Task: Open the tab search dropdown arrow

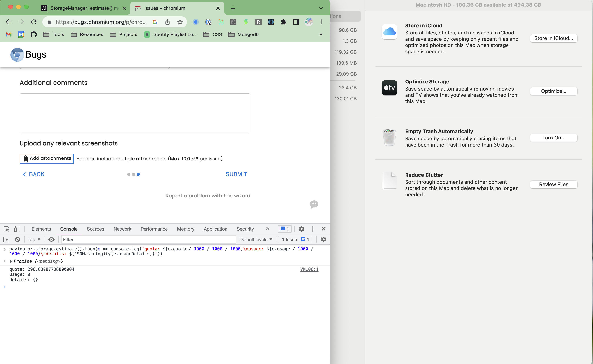Action: pos(321,8)
